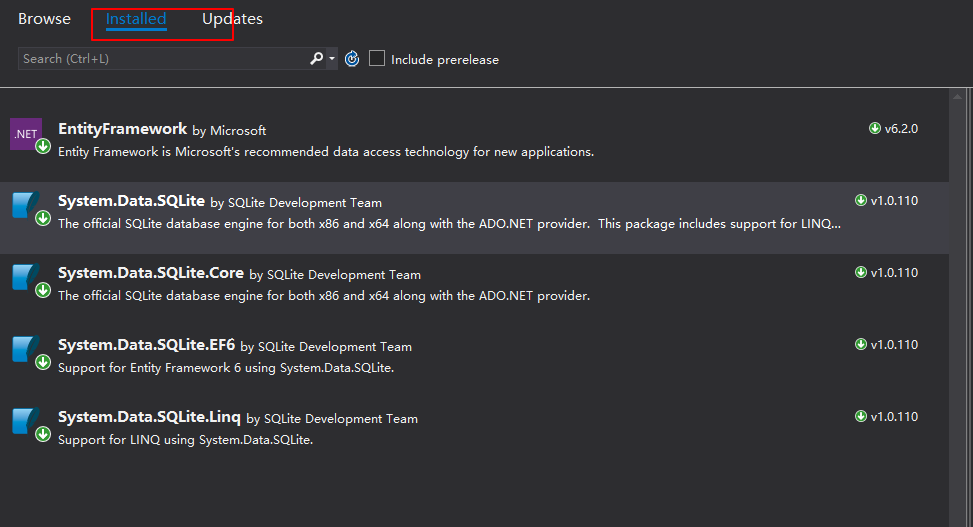Go to the Updates tab

tap(232, 19)
